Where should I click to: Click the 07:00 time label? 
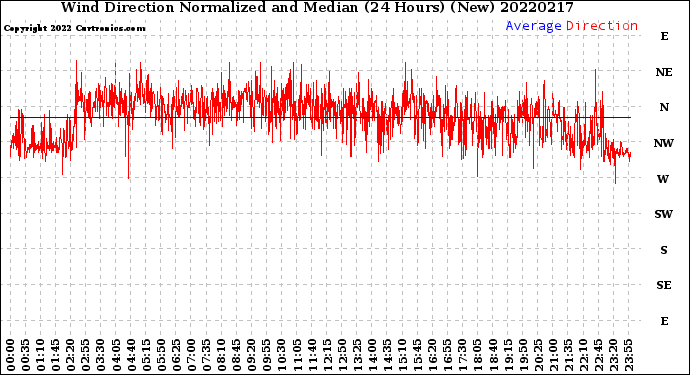point(191,356)
